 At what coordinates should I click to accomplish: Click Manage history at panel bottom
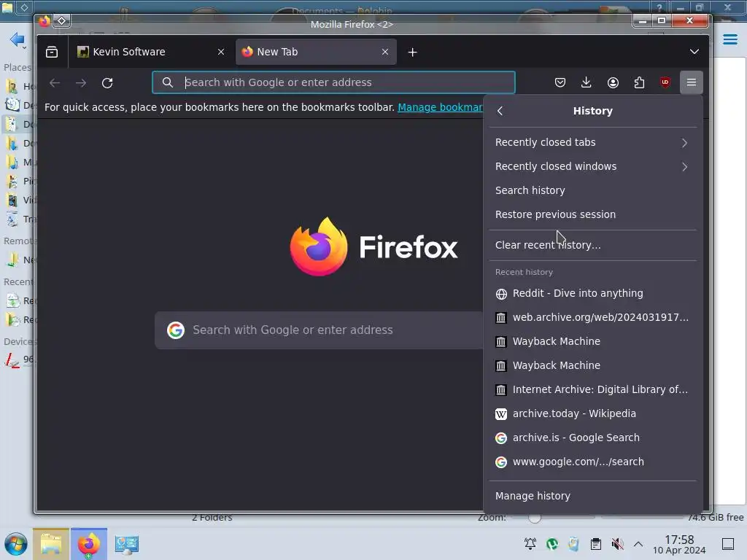click(x=592, y=496)
